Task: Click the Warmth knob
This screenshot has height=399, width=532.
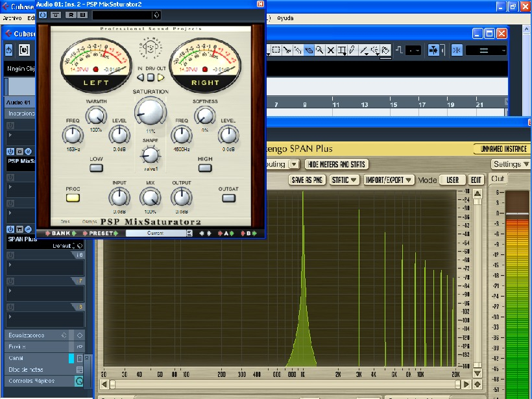Action: pos(96,115)
